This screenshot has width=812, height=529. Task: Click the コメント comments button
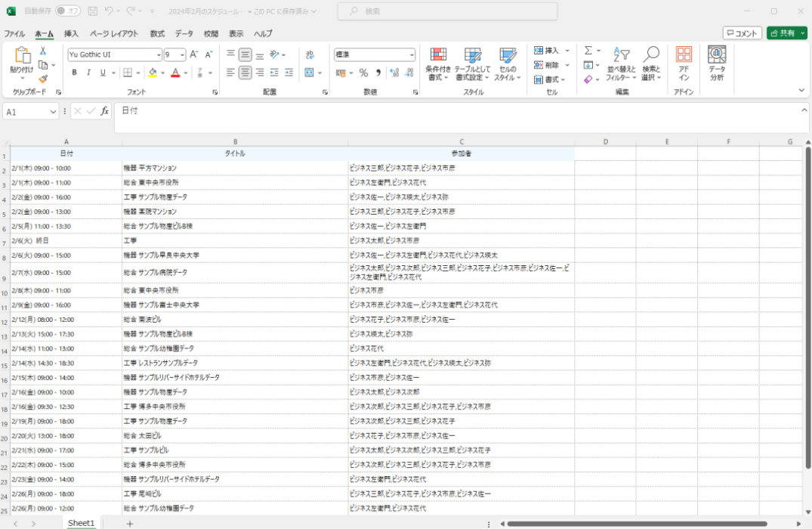click(742, 33)
